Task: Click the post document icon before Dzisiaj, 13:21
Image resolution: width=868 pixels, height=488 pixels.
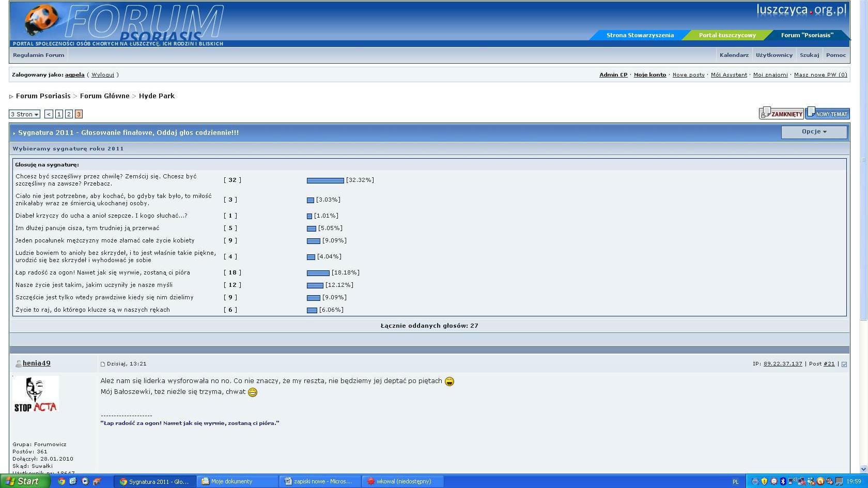Action: [103, 364]
